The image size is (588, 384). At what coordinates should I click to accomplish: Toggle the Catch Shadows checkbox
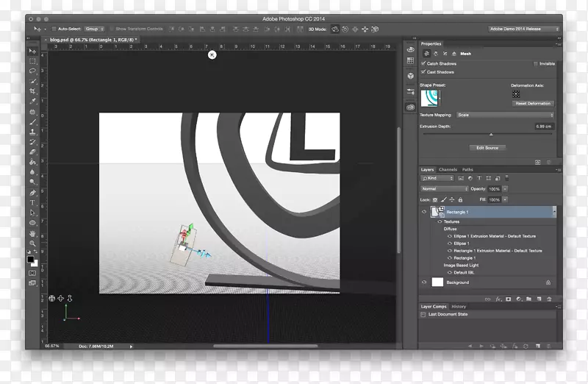(423, 64)
